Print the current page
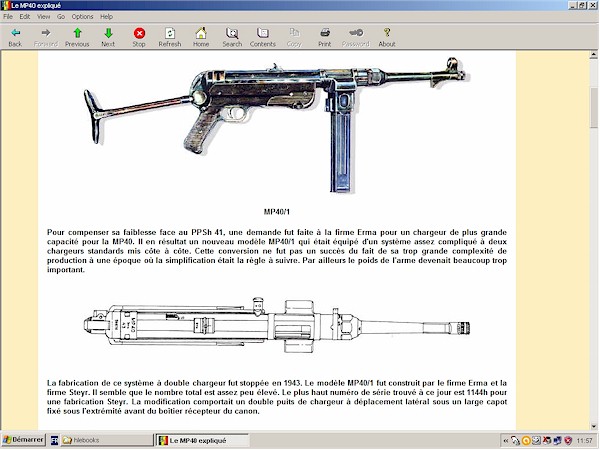Viewport: 600px width, 450px height. [x=324, y=38]
